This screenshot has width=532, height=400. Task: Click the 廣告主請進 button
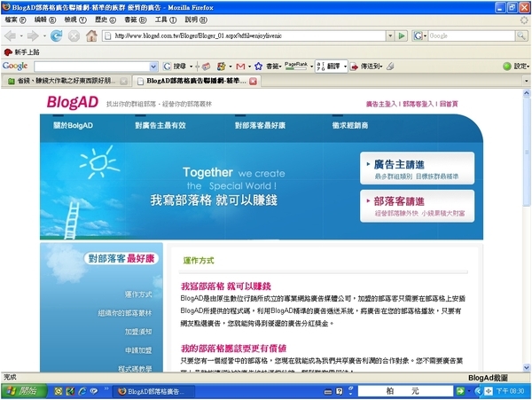click(417, 169)
